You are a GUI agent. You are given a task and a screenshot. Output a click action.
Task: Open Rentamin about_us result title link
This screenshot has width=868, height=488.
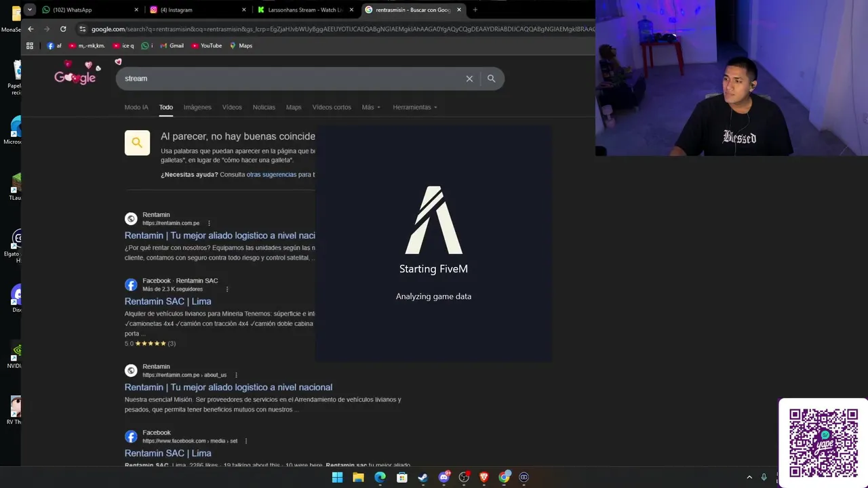coord(228,387)
